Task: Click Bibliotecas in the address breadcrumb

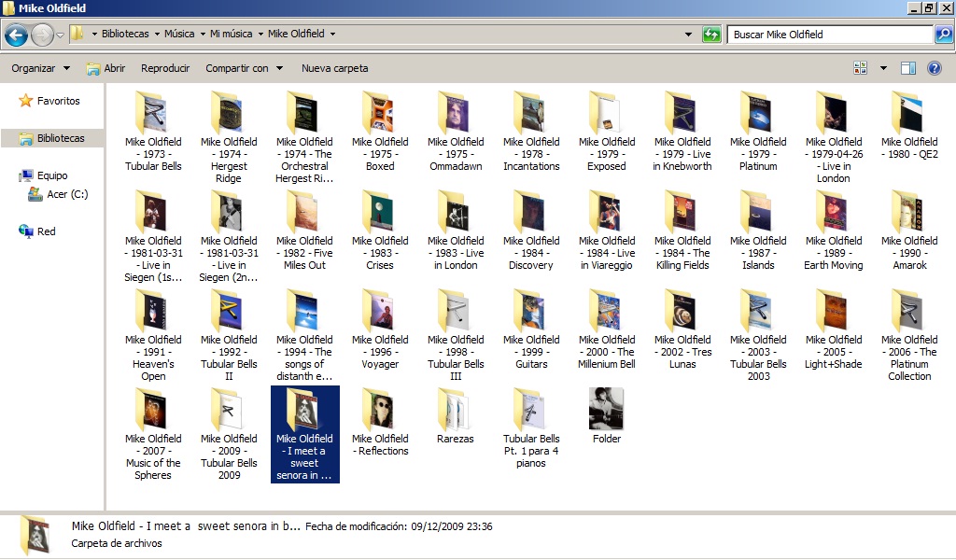Action: tap(125, 35)
